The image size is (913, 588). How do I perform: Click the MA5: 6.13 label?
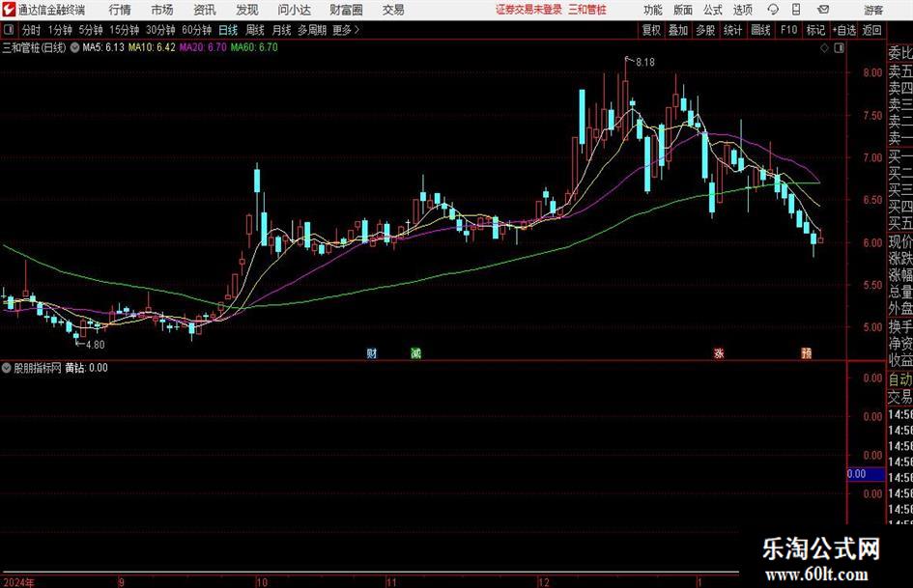pos(103,47)
